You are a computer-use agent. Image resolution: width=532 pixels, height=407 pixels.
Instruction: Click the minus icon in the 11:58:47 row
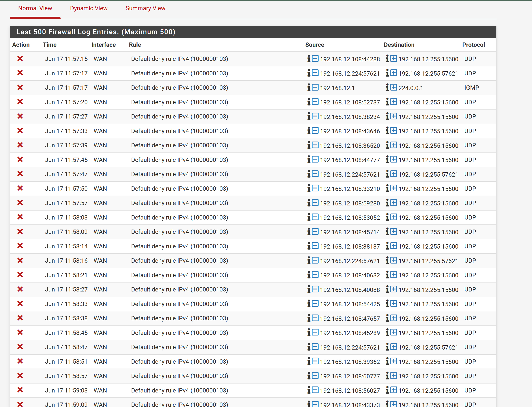(315, 347)
